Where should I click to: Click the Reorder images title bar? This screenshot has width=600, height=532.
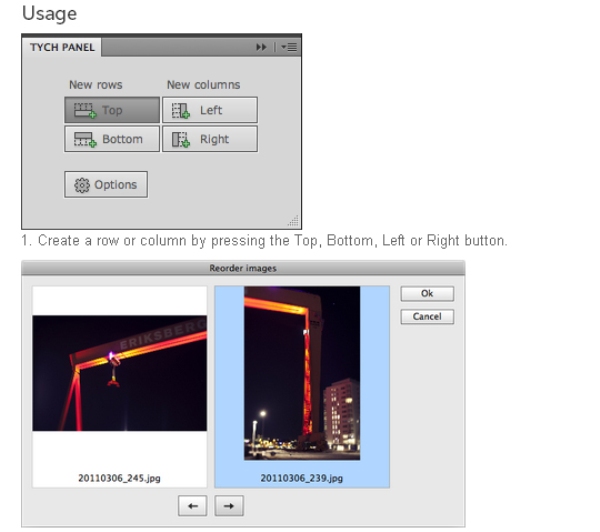pos(243,268)
